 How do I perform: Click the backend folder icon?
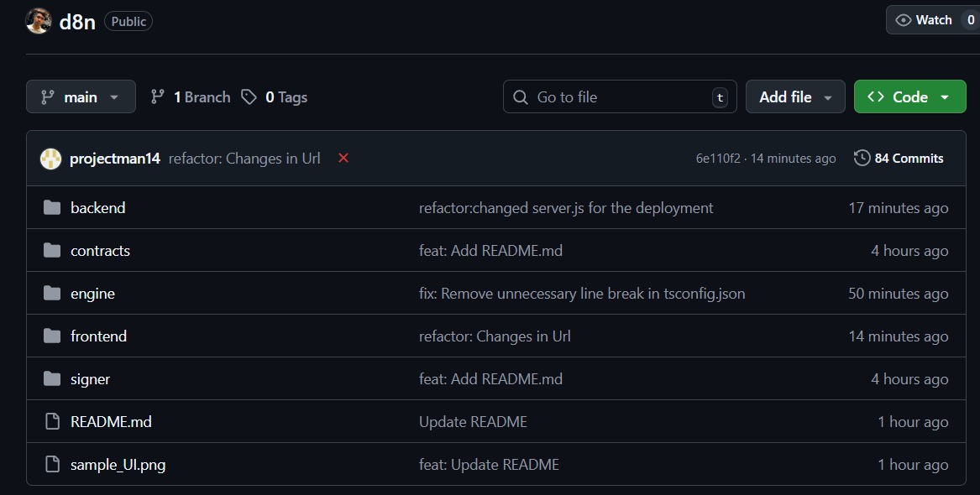click(51, 207)
